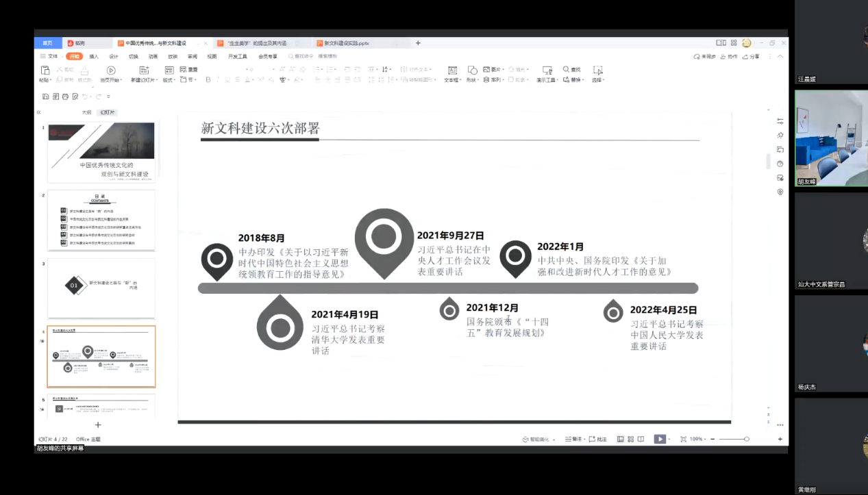Image resolution: width=868 pixels, height=495 pixels.
Task: Expand the quick access toolbar customize arrow
Action: coord(108,97)
